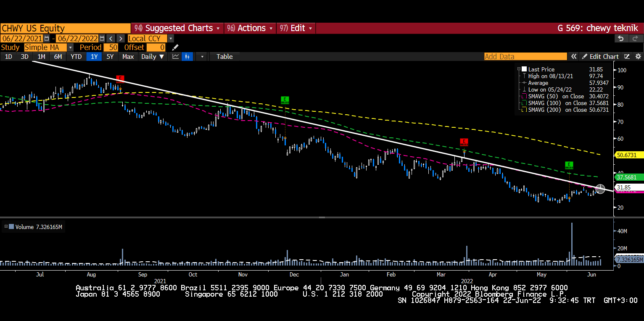The height and width of the screenshot is (321, 644).
Task: Select the 3D time range tab
Action: point(25,57)
